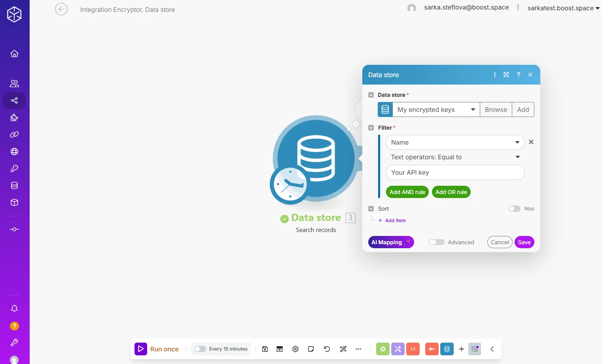Click the Cancel button
The height and width of the screenshot is (364, 602).
[x=500, y=242]
